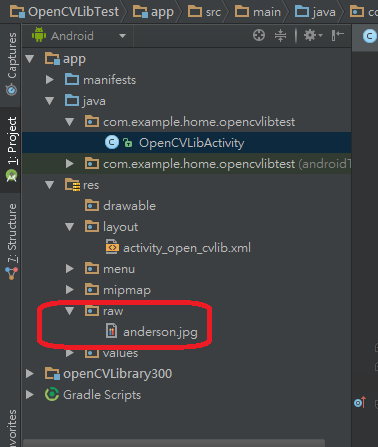Open the Captures tool window tab
The height and width of the screenshot is (447, 378).
(x=12, y=64)
